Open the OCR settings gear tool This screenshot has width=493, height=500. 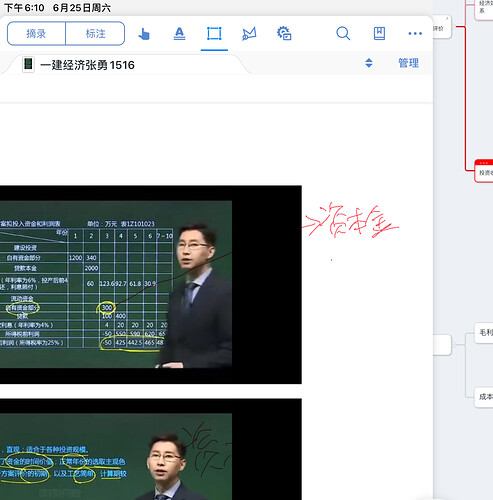(x=284, y=34)
